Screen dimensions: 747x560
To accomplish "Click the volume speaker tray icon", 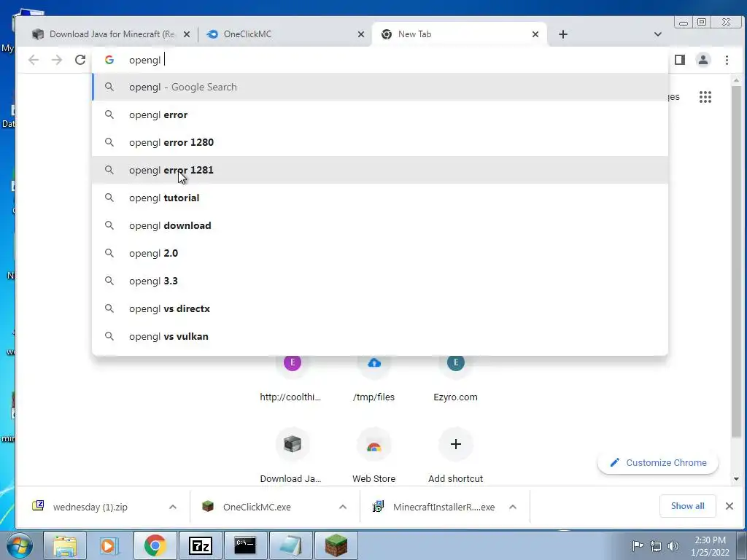I will point(673,546).
